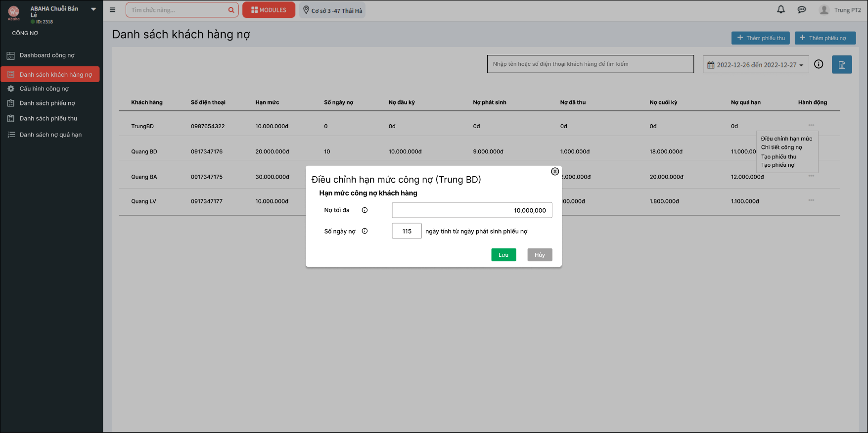Expand the ABAHA Chuỗi Bán Lẻ dropdown
The image size is (868, 433).
[x=93, y=9]
